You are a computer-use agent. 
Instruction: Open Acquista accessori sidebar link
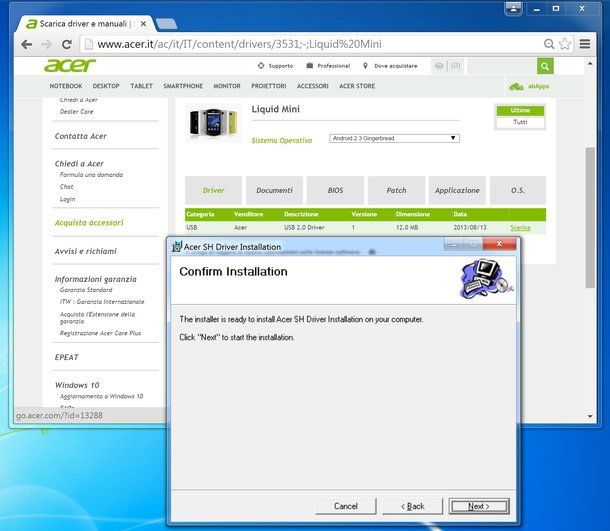click(x=89, y=223)
